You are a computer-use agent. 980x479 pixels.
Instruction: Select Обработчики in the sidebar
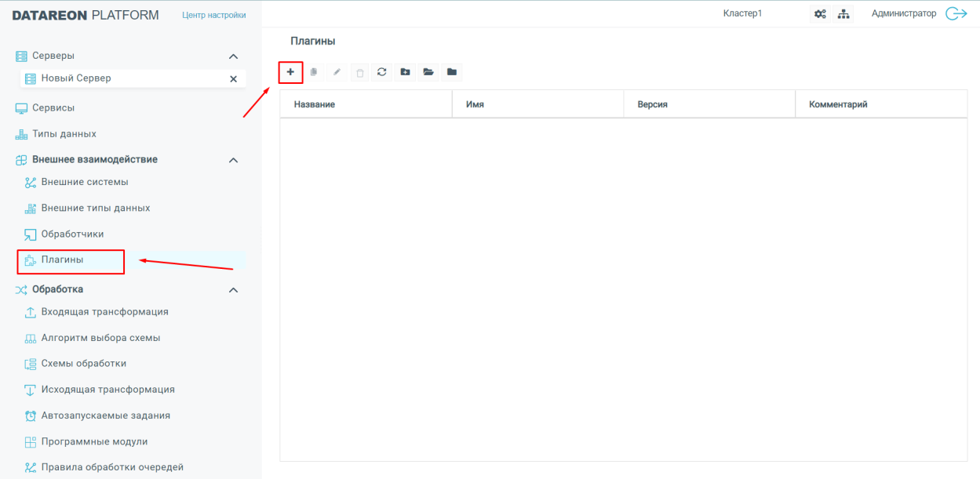pos(72,234)
